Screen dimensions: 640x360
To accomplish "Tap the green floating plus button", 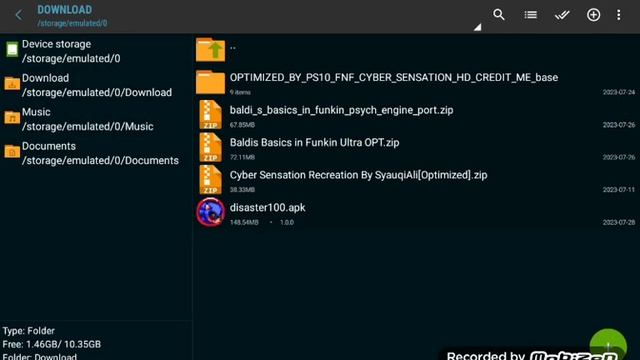I will tap(608, 344).
